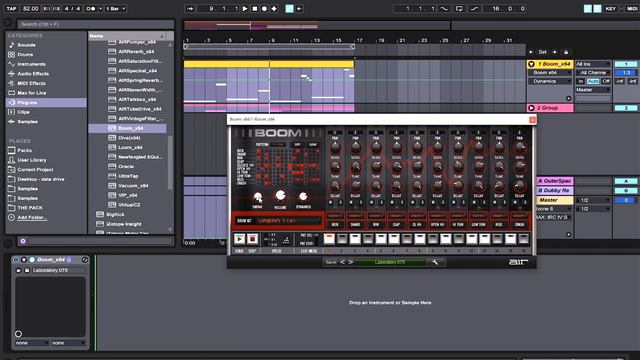
Task: Select the Max for Live category
Action: 31,93
